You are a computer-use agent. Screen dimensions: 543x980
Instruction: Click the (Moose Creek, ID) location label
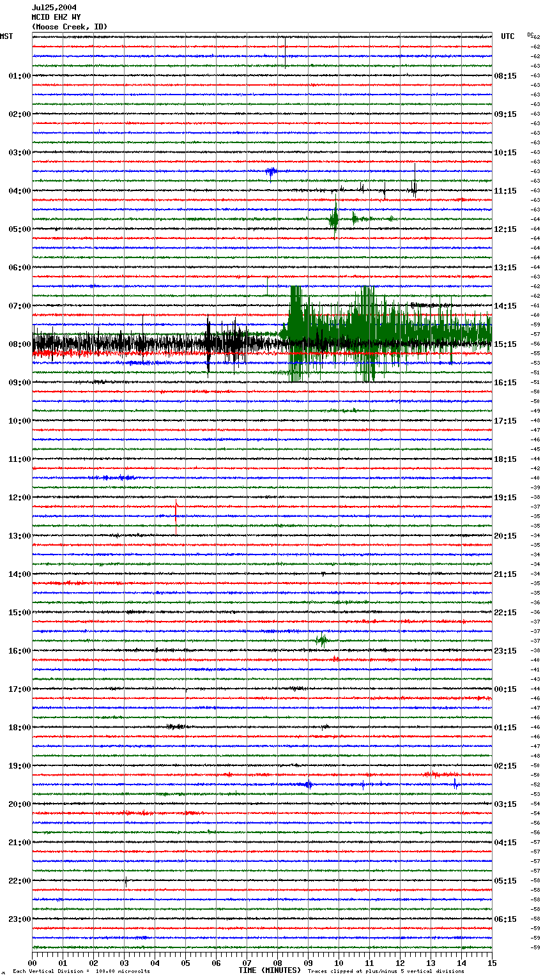pos(70,27)
